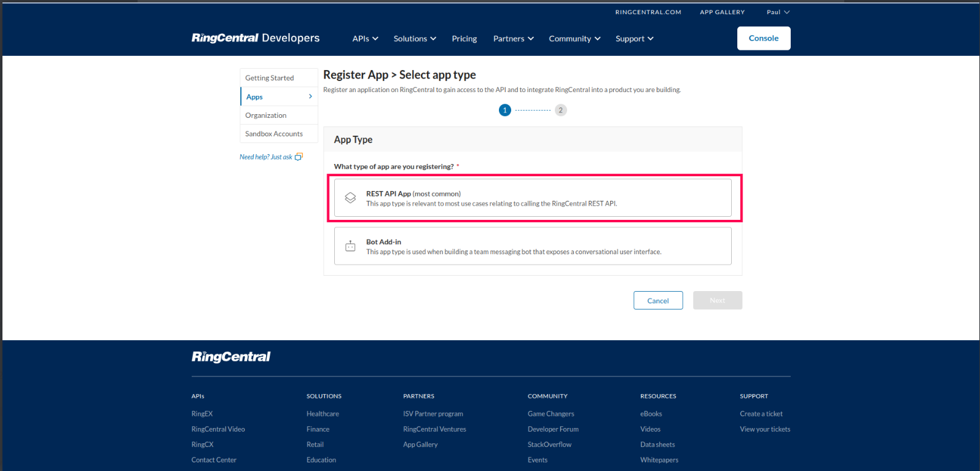The width and height of the screenshot is (980, 471).
Task: Click the Cancel button
Action: click(x=658, y=300)
